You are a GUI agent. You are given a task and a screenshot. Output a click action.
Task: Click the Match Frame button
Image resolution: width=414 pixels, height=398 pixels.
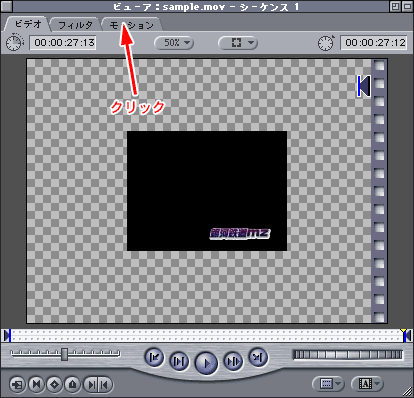[x=17, y=385]
